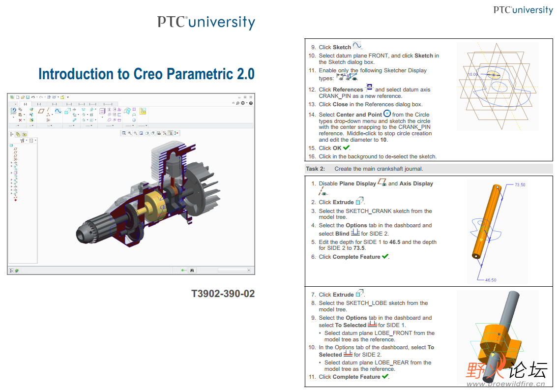Toggle Annotation Display in graphics toolbar
557x392 pixels.
[171, 133]
